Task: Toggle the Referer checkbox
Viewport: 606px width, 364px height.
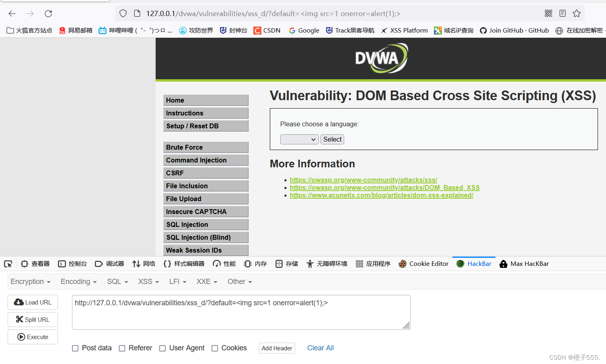Action: click(122, 348)
